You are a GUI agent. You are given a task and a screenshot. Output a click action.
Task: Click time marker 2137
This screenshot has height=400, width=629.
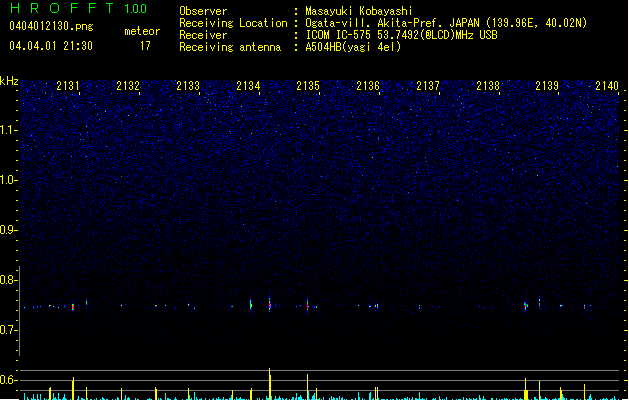pos(428,86)
